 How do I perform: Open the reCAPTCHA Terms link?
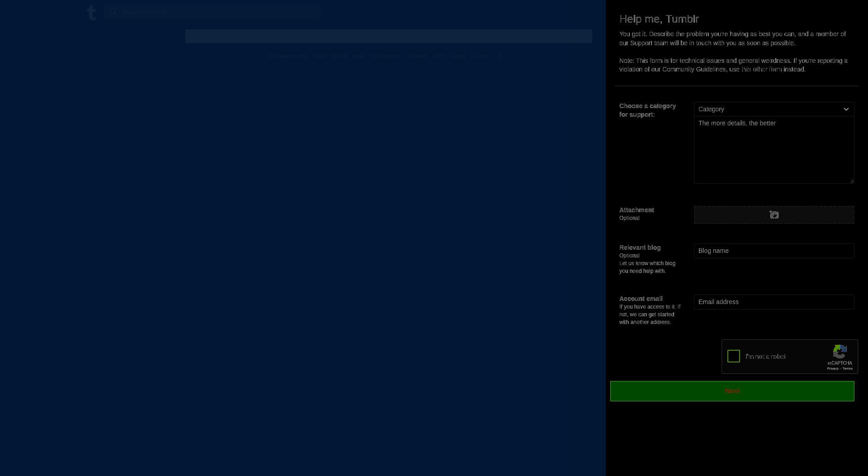click(847, 369)
